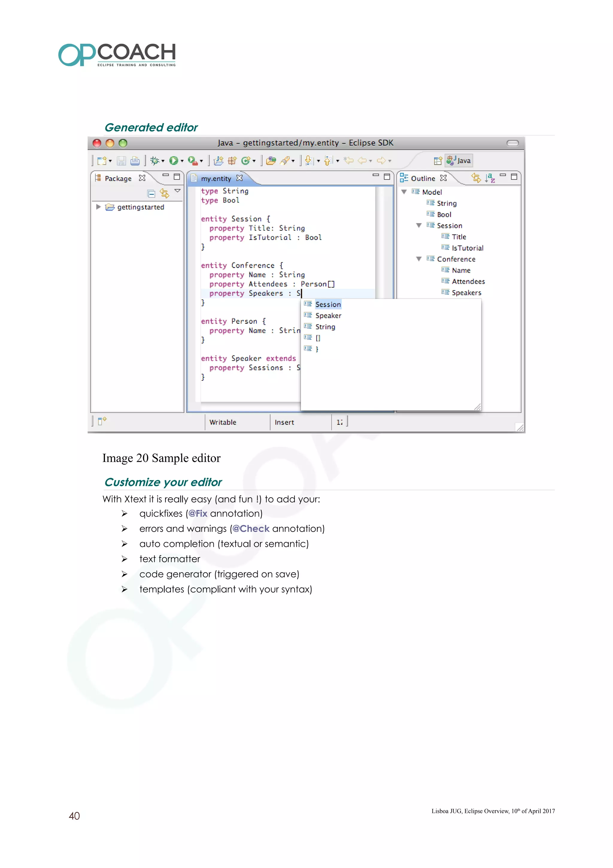Toggle Link with Editor in Package panel

(x=164, y=193)
